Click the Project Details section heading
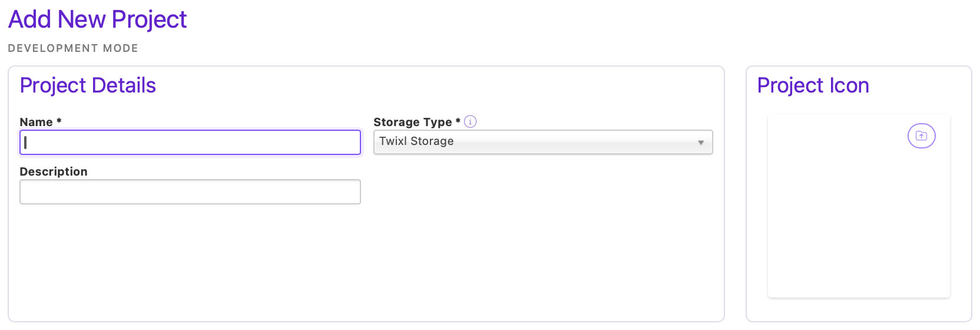980x330 pixels. coord(88,85)
